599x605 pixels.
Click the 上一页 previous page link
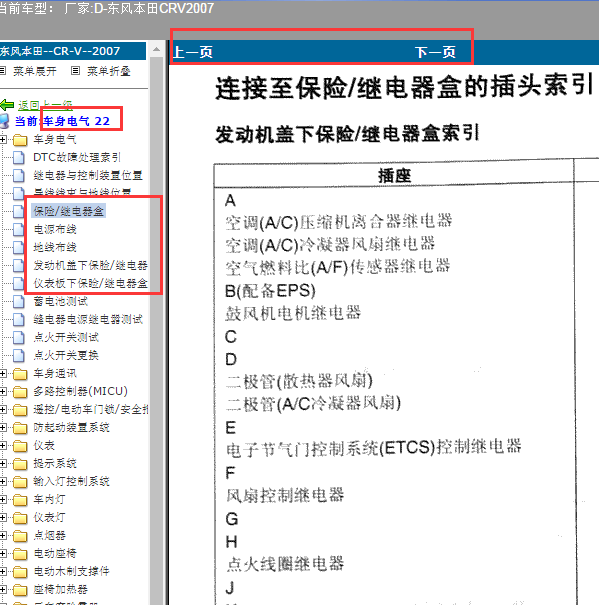(x=193, y=52)
